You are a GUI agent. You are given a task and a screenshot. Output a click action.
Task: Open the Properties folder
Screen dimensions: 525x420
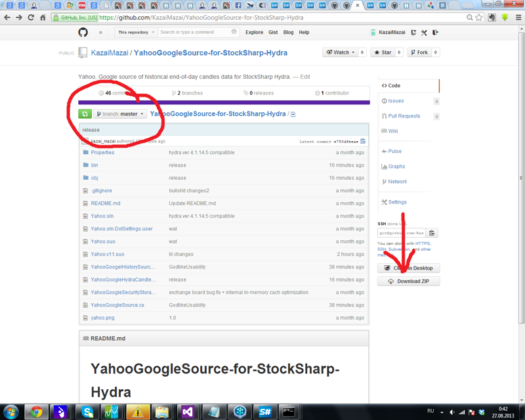102,152
